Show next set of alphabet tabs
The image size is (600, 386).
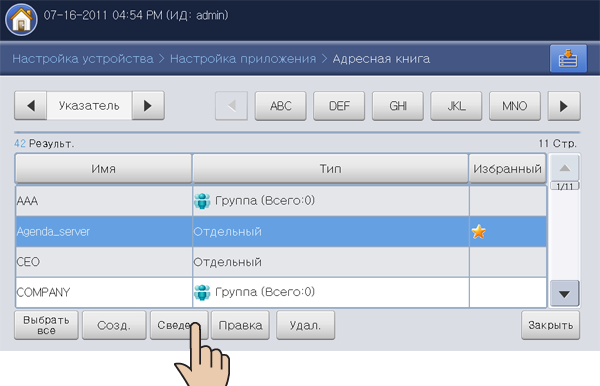tap(564, 106)
